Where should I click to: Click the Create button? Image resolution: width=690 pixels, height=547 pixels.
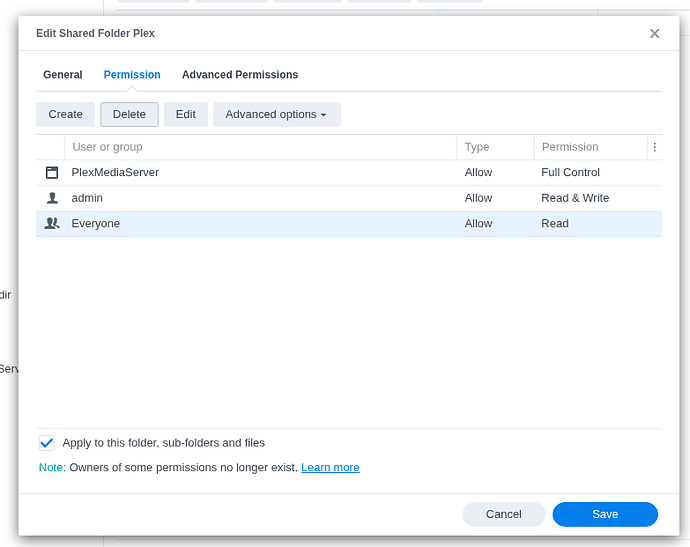(x=66, y=114)
